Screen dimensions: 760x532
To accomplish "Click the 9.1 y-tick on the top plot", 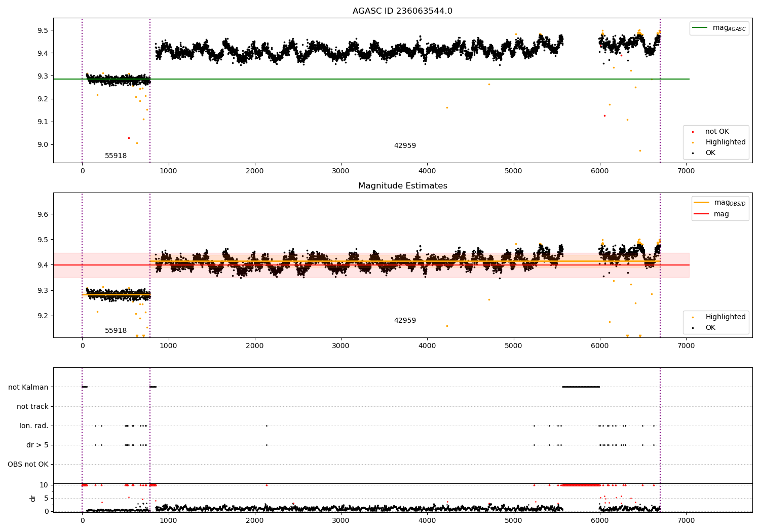I will (x=43, y=122).
